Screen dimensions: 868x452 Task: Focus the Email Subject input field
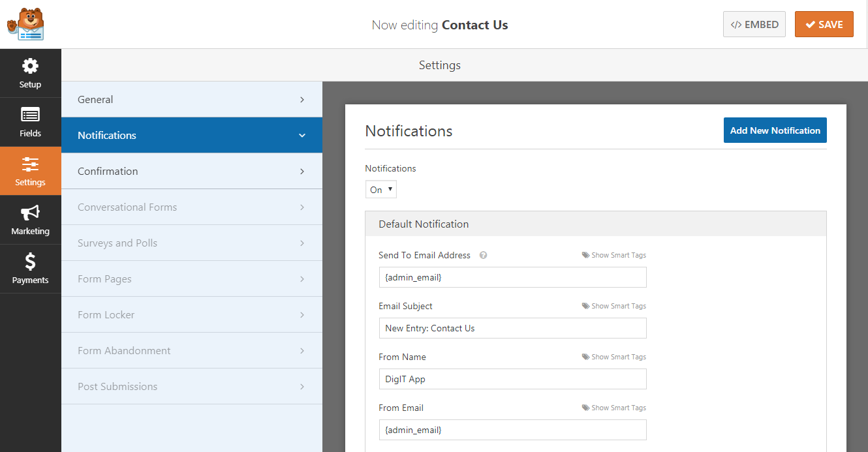point(512,328)
